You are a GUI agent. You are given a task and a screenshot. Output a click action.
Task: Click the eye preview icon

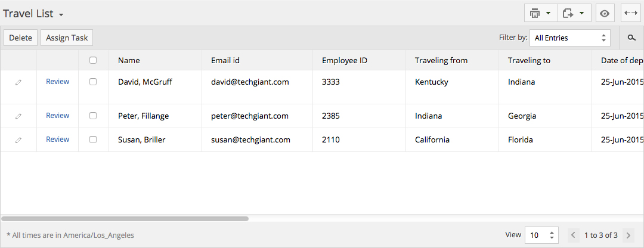point(604,13)
